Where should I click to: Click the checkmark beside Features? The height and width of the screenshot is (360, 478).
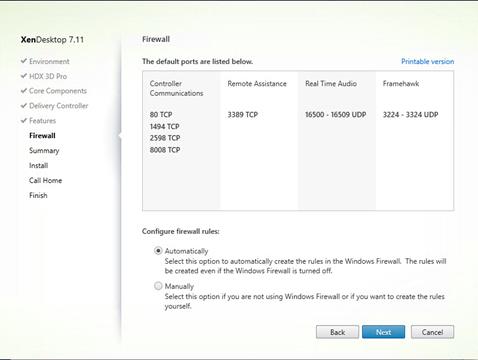pyautogui.click(x=24, y=120)
